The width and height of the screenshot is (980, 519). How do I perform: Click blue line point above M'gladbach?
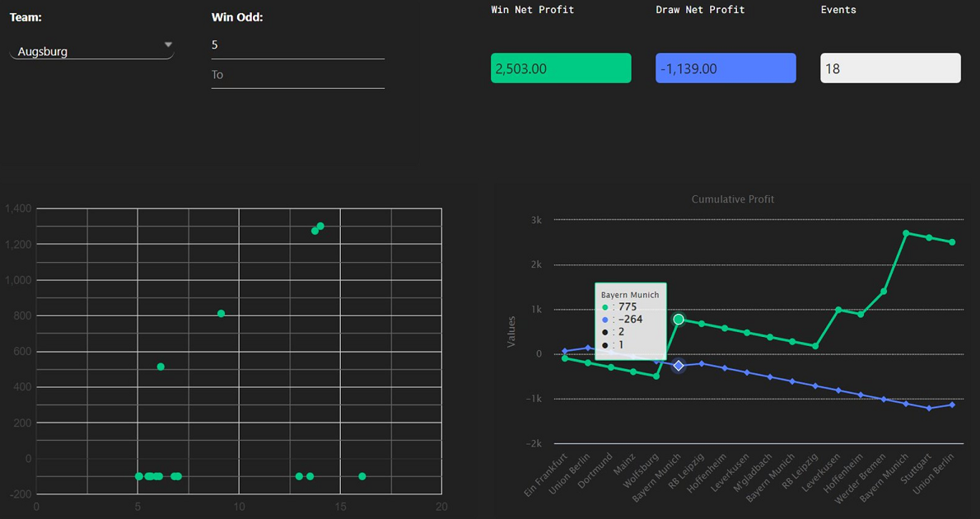click(x=770, y=377)
